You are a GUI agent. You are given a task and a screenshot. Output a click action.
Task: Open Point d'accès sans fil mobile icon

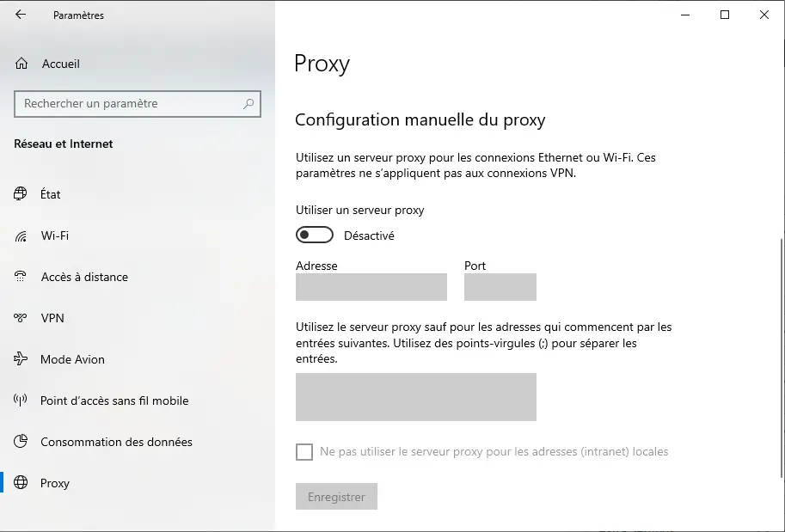20,401
